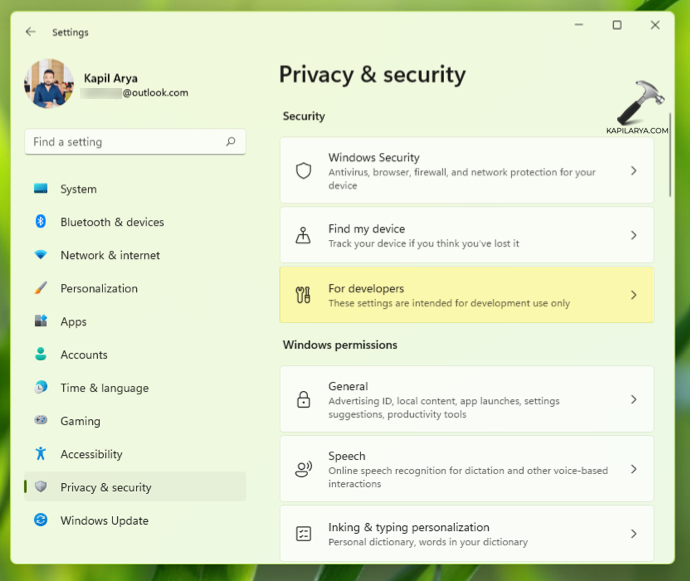Image resolution: width=690 pixels, height=581 pixels.
Task: Select Network & internet in sidebar
Action: click(x=109, y=255)
